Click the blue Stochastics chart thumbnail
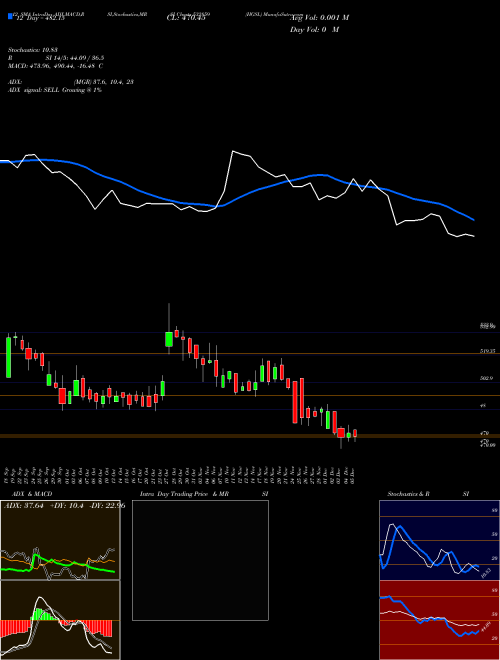Image resolution: width=500 pixels, height=660 pixels. (439, 540)
